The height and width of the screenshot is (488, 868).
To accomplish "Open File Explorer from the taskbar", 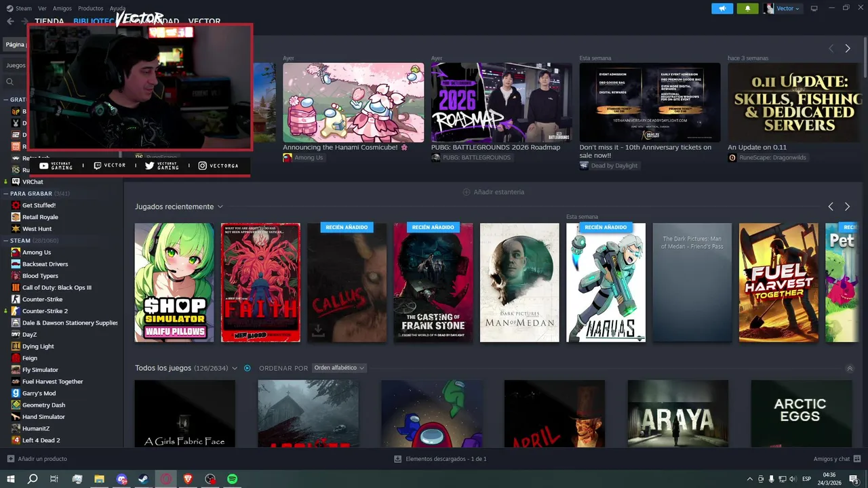I will pyautogui.click(x=99, y=479).
